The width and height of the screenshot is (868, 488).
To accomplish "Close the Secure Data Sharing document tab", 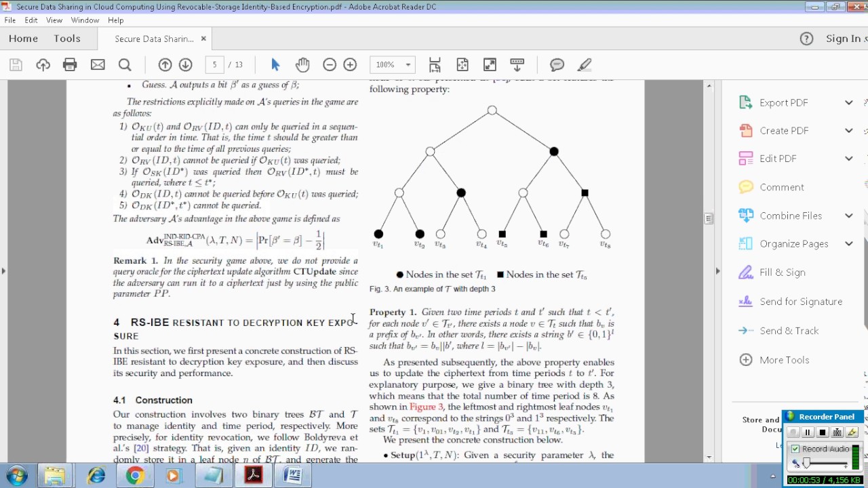I will (203, 39).
